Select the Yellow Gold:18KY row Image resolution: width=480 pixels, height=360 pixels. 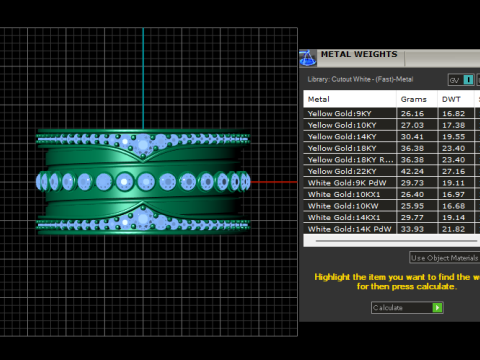click(392, 148)
